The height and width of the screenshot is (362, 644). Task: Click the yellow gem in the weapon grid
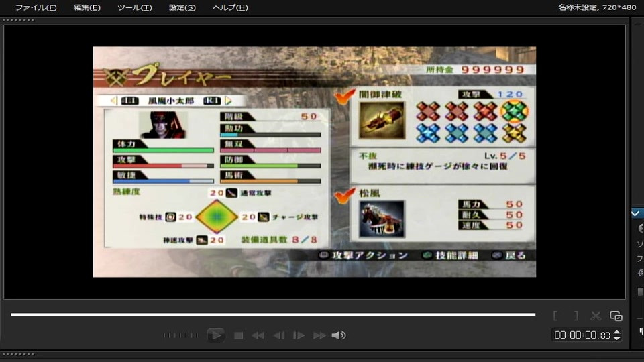[x=514, y=133]
